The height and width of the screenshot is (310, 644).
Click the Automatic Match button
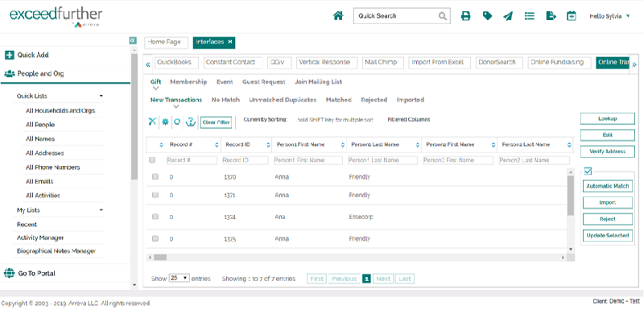(x=608, y=186)
